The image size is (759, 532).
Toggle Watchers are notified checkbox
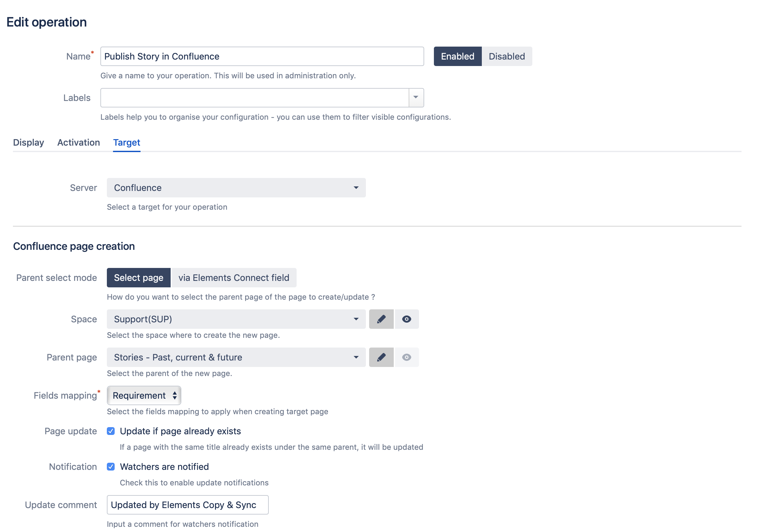click(111, 466)
